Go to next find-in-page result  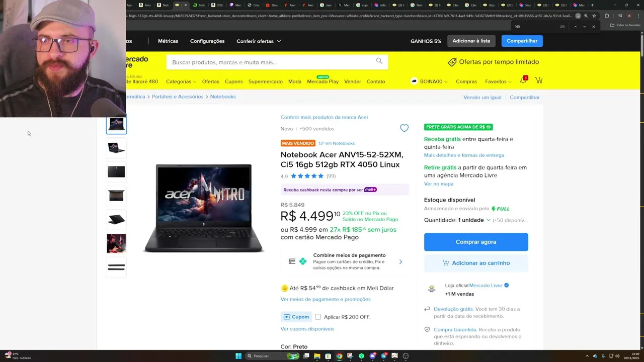(x=584, y=26)
